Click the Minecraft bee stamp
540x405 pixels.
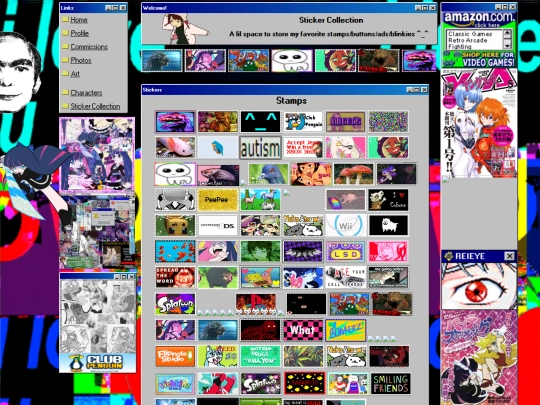point(175,226)
